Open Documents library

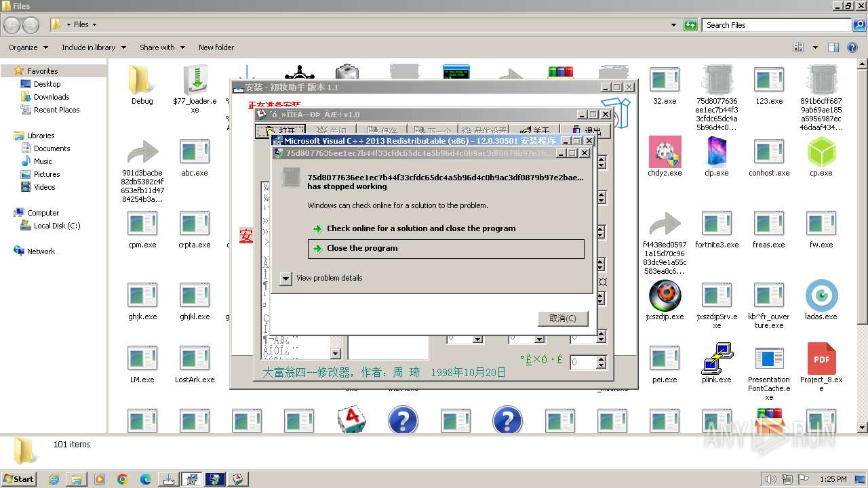tap(52, 148)
